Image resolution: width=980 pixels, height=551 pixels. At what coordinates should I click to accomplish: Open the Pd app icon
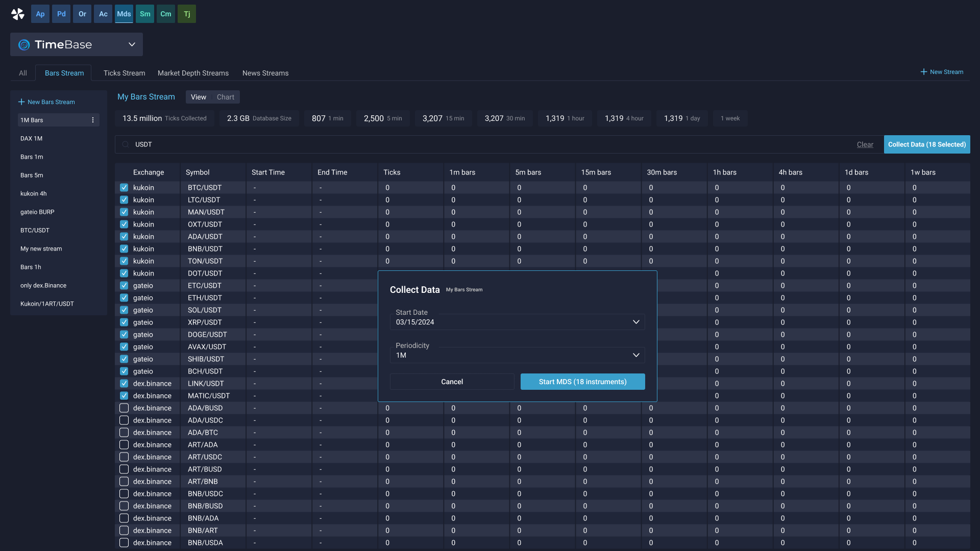pyautogui.click(x=61, y=14)
